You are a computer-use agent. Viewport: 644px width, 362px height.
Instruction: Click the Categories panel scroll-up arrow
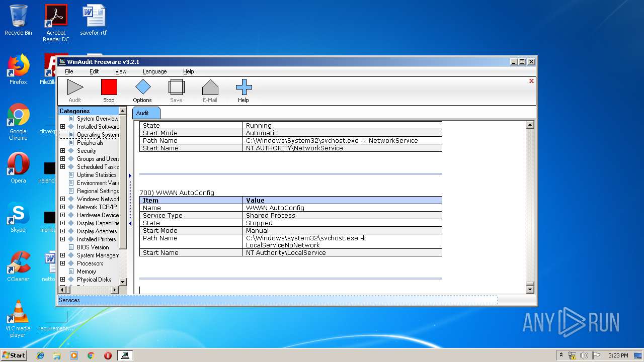click(123, 111)
